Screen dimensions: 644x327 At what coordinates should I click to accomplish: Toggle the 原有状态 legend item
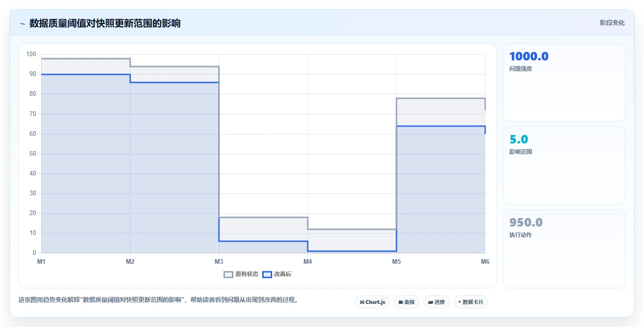tap(240, 274)
